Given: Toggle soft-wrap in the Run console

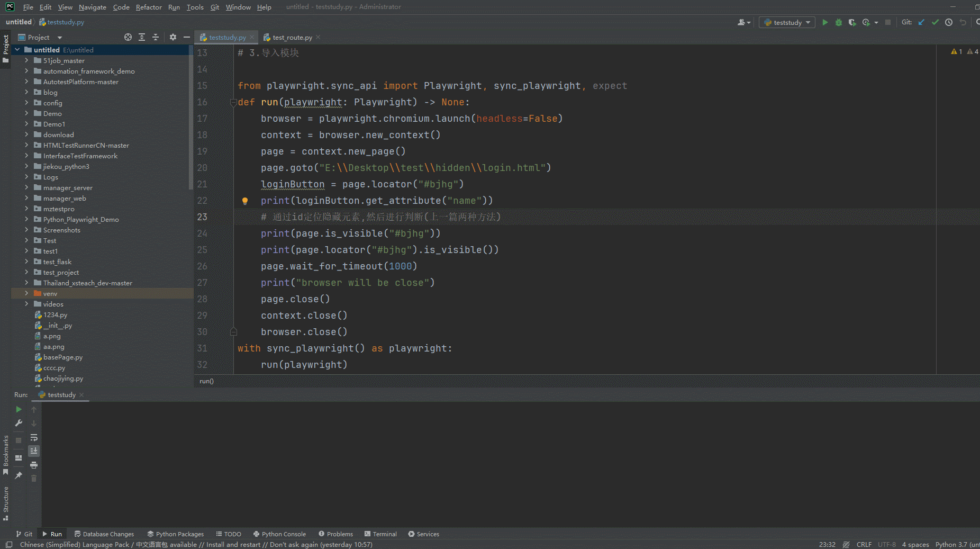Looking at the screenshot, I should point(34,437).
